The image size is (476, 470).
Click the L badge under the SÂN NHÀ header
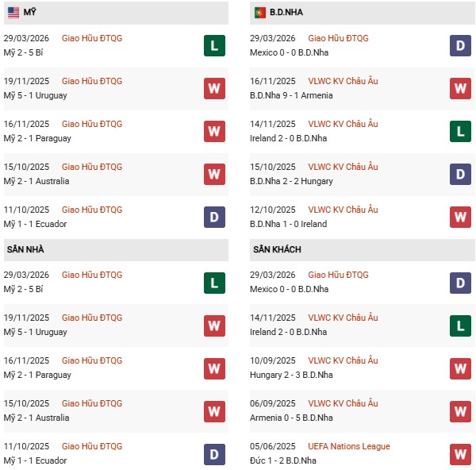pyautogui.click(x=214, y=282)
